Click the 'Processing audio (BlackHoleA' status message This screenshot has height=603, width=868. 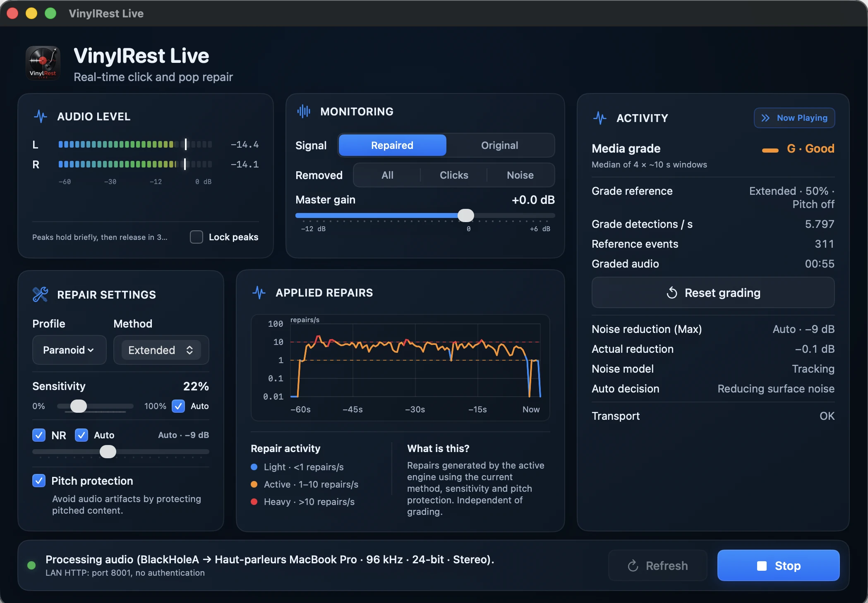pos(270,560)
